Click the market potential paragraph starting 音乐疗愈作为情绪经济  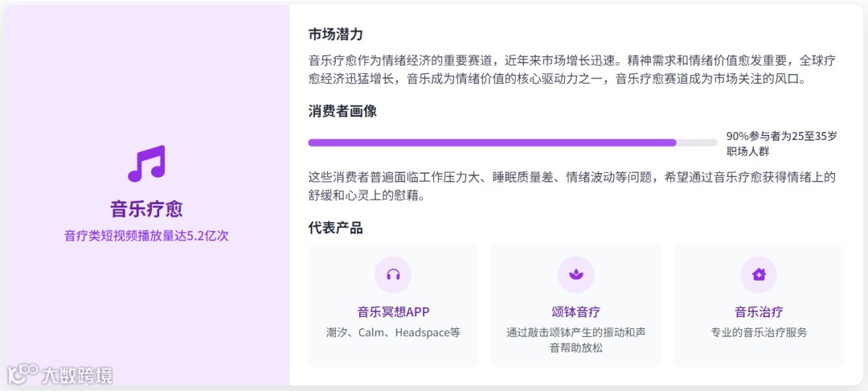click(572, 69)
